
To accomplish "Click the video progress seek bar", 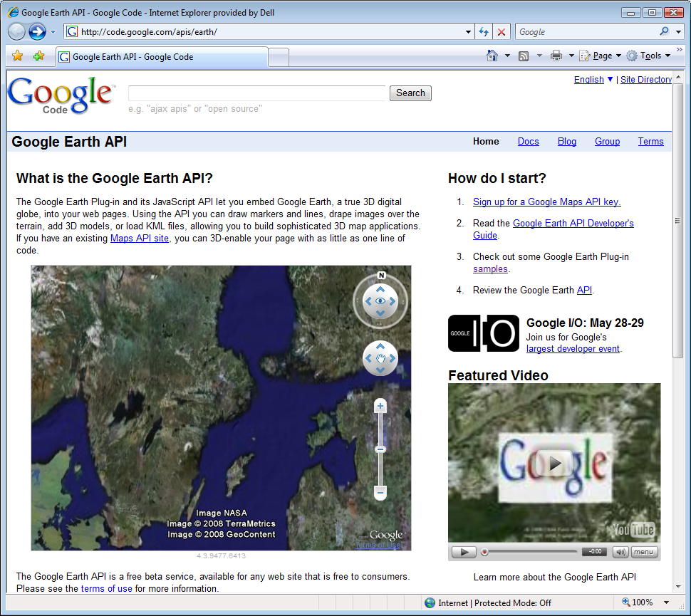I will point(531,552).
